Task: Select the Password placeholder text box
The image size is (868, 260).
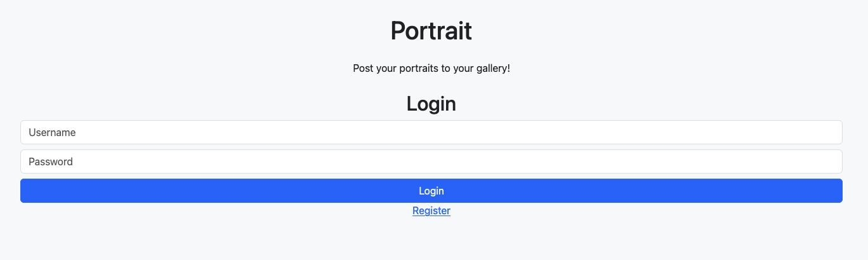Action: pyautogui.click(x=431, y=161)
